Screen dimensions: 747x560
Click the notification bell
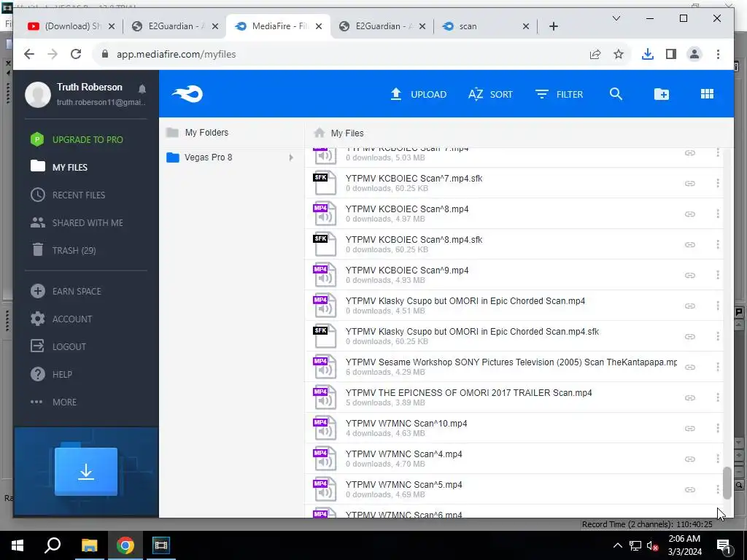142,88
